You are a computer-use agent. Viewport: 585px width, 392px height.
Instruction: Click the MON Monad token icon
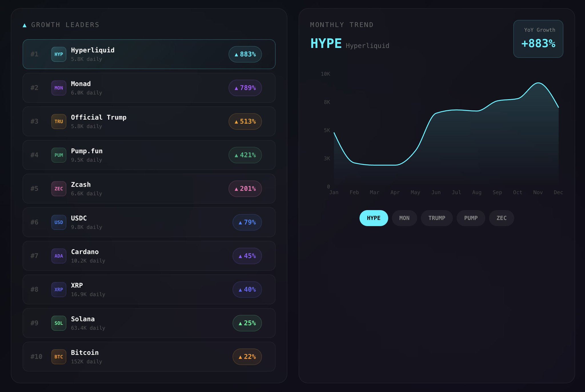pos(59,88)
